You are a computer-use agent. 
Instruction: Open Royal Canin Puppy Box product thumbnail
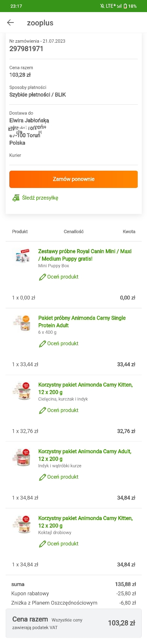[x=22, y=256]
